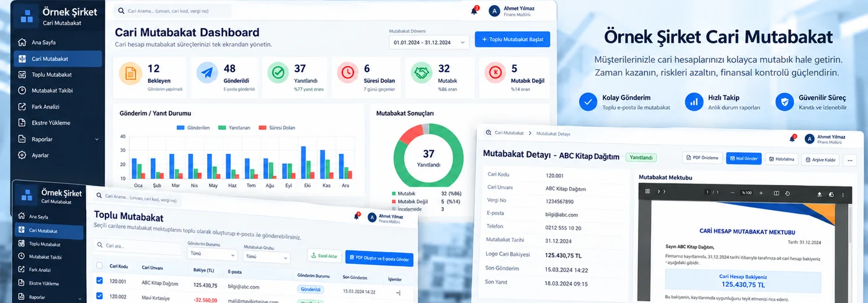Rotate the page in the PDF viewer
The height and width of the screenshot is (303, 868).
tap(787, 194)
